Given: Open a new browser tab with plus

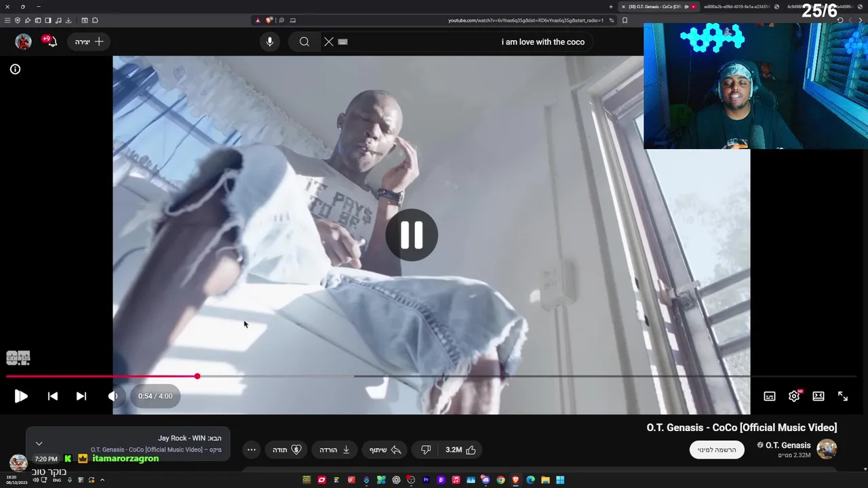Looking at the screenshot, I should (611, 7).
